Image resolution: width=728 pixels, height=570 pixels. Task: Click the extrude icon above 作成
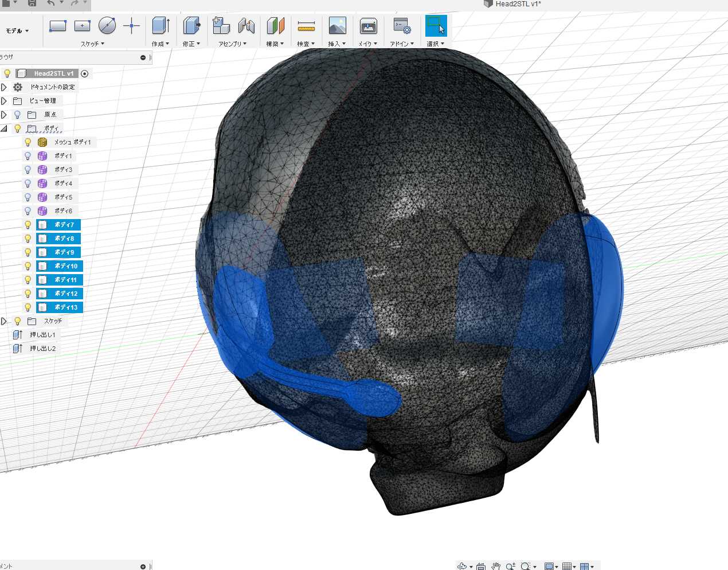coord(161,26)
